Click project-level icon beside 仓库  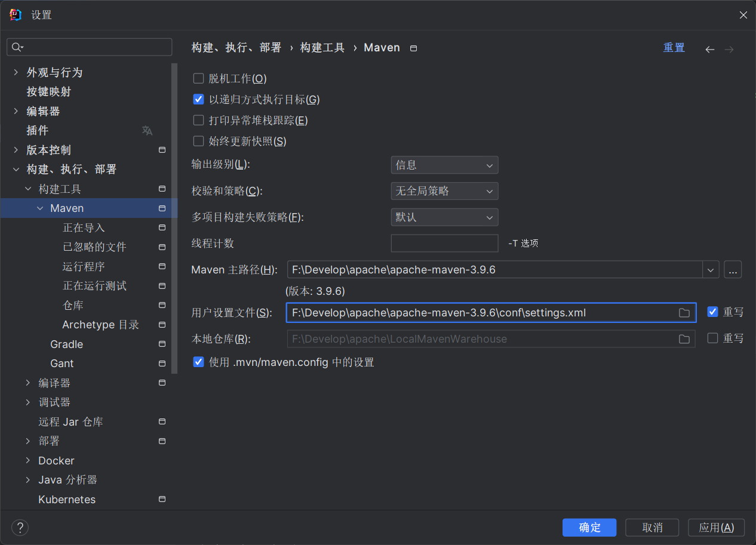[x=162, y=305]
